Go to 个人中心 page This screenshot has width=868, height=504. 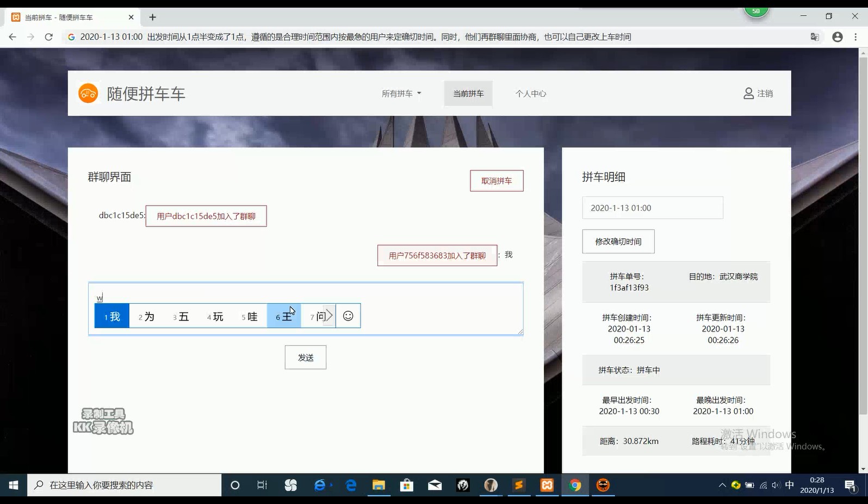point(531,94)
